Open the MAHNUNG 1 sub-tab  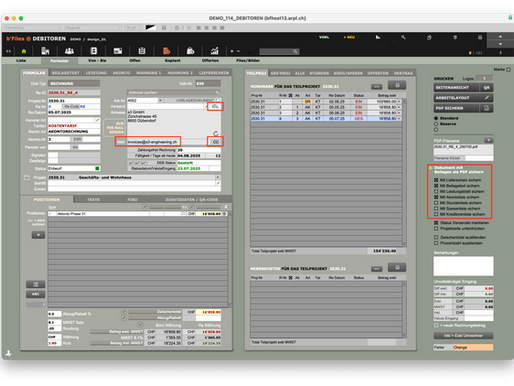coord(149,73)
